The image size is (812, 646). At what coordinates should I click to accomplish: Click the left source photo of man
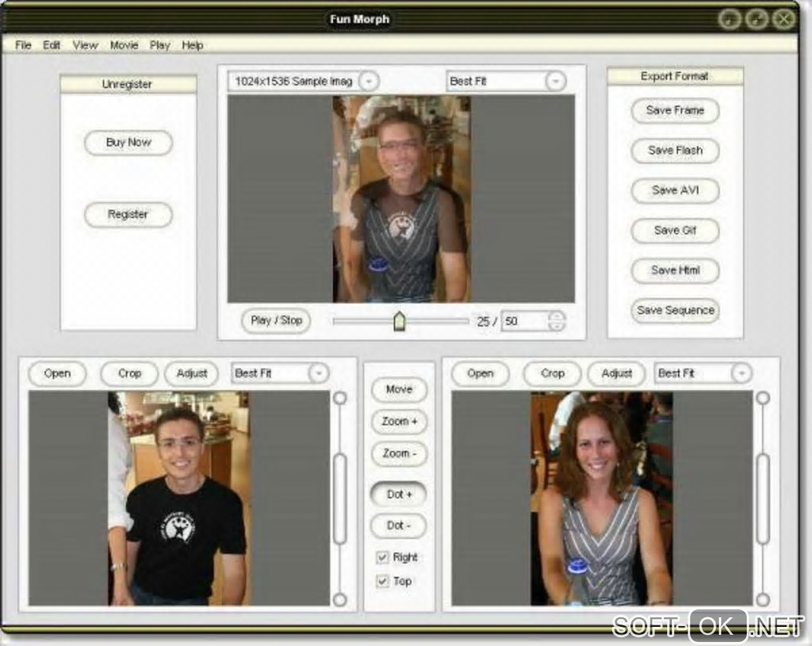tap(178, 499)
